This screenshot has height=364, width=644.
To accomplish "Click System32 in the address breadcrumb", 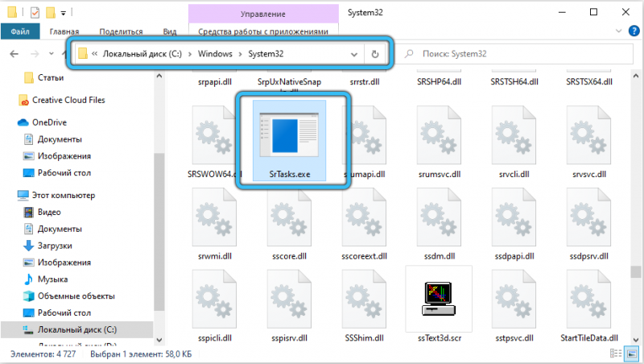I will point(266,54).
